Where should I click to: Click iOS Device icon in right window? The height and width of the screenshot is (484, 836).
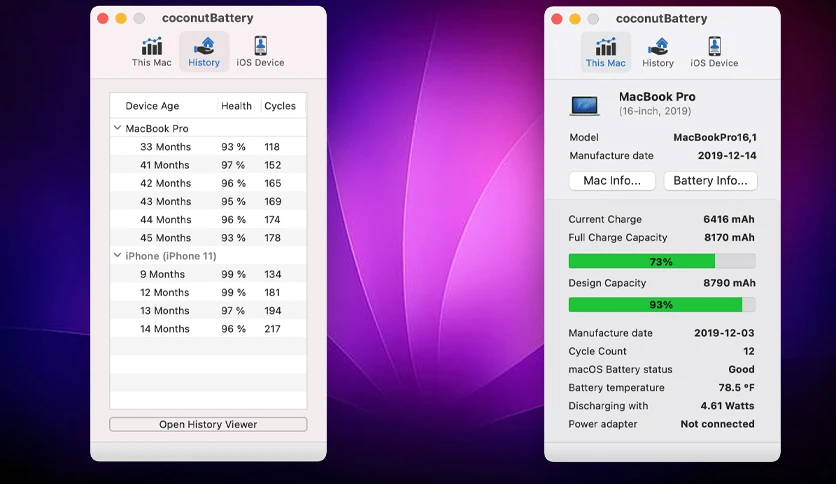click(x=714, y=46)
